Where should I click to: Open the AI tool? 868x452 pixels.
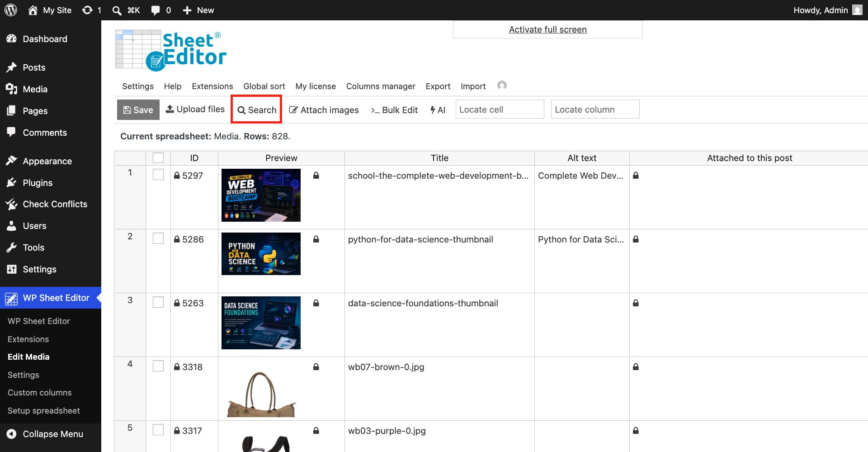(438, 110)
